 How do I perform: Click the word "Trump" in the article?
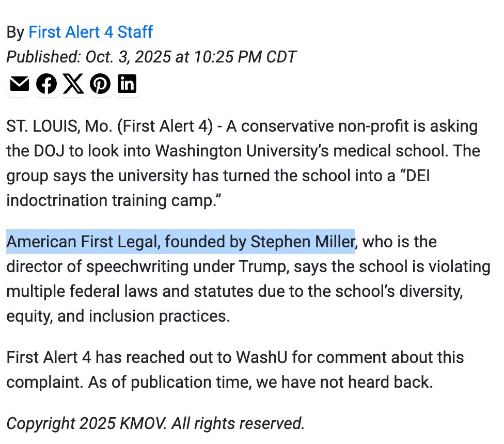point(264,266)
